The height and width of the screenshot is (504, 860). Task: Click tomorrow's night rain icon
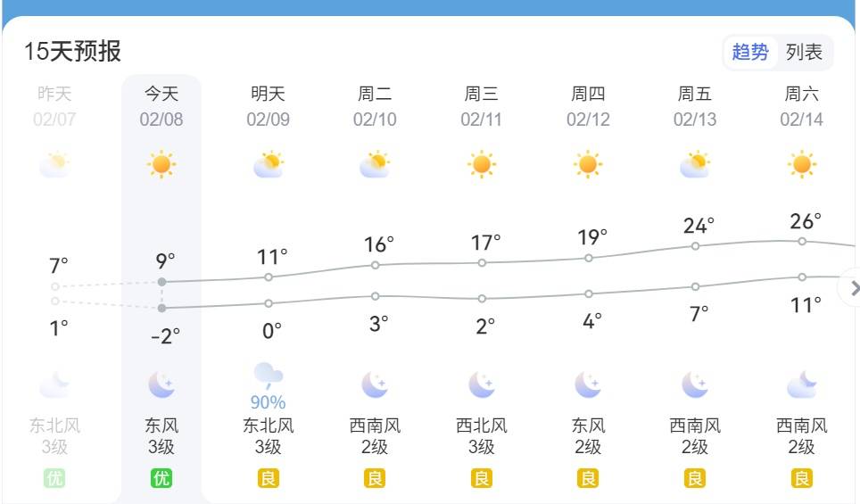point(268,375)
